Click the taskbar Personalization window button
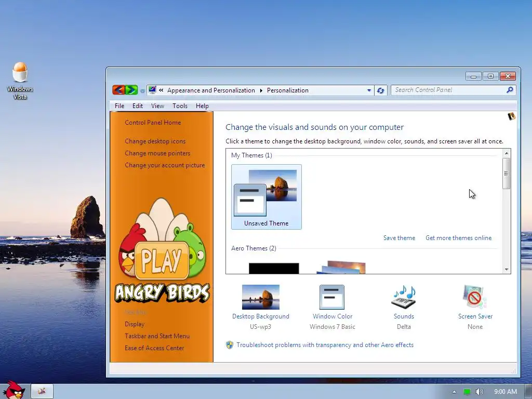This screenshot has width=532, height=399. [42, 391]
